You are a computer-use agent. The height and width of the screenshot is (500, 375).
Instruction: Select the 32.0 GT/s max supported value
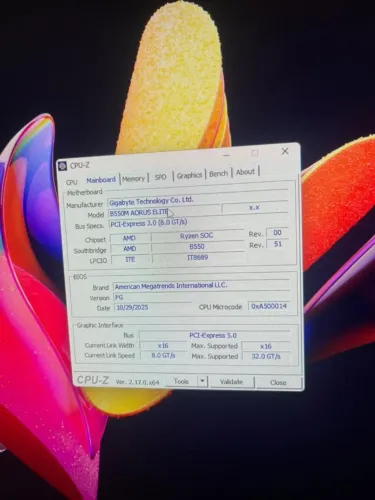(266, 357)
